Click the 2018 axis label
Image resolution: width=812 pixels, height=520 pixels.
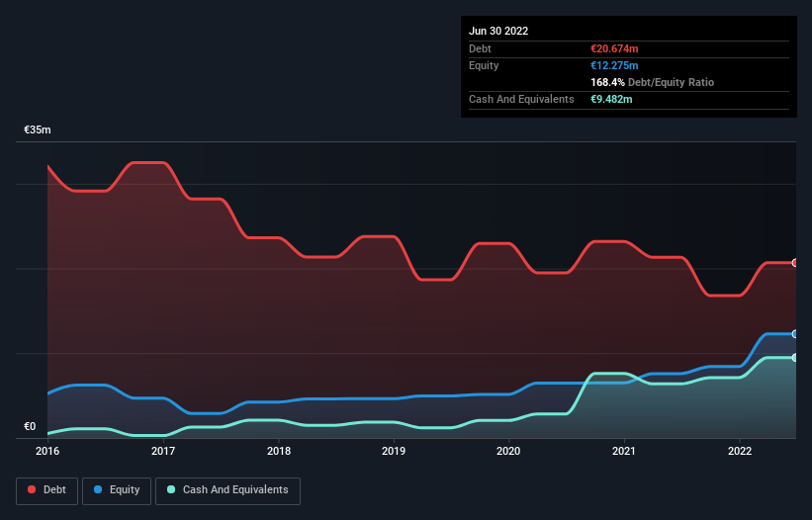pyautogui.click(x=279, y=451)
